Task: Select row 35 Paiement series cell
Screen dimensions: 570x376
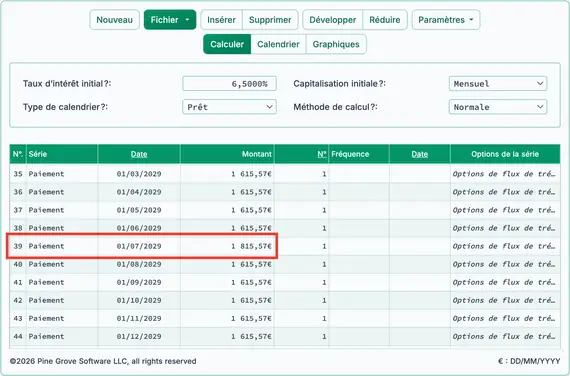Action: click(62, 174)
